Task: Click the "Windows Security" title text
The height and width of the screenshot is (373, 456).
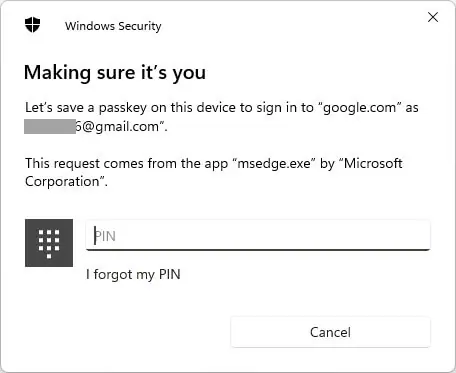Action: pos(113,26)
